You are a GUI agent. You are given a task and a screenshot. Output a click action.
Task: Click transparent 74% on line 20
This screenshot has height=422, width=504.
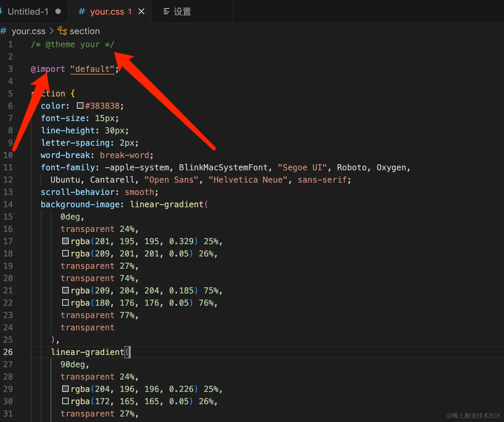coord(97,278)
